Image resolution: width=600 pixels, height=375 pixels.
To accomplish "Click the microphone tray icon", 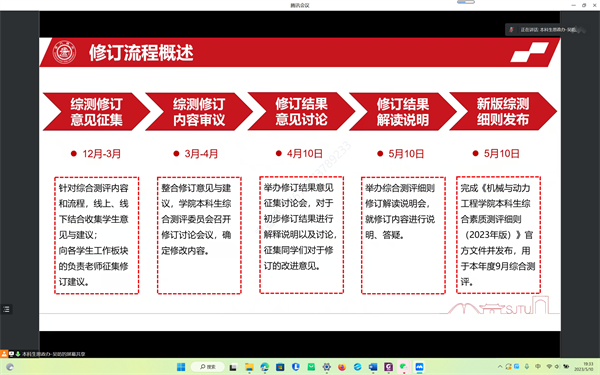I will click(x=527, y=366).
